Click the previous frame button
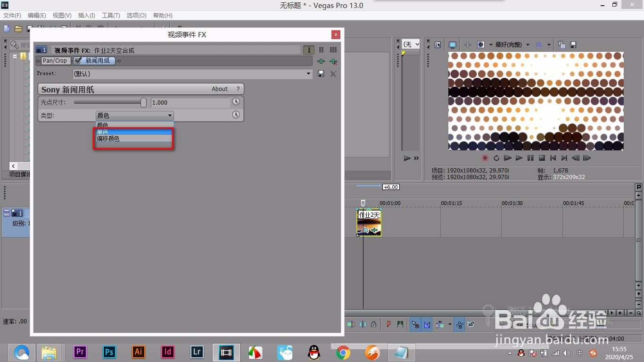Screen dimensions: 644x362 tap(576, 158)
